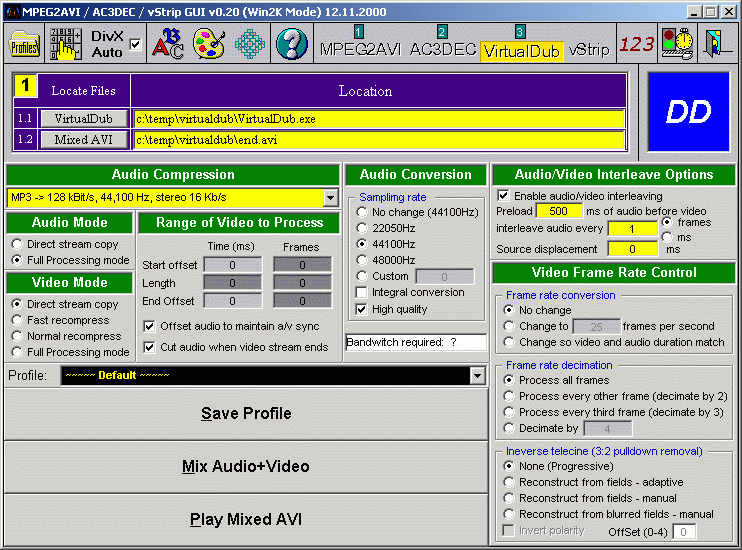Click the traffic light timer icon
Screen dimensions: 742x550
pyautogui.click(x=677, y=44)
